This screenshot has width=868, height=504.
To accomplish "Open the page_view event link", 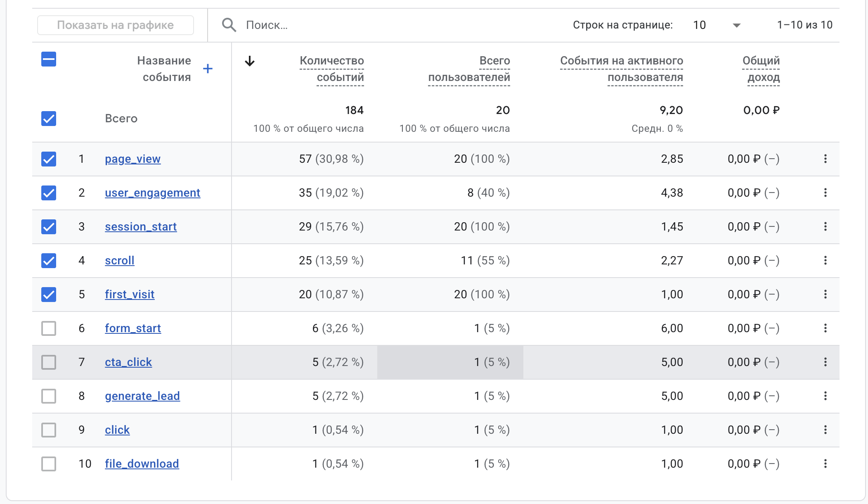I will pos(132,159).
